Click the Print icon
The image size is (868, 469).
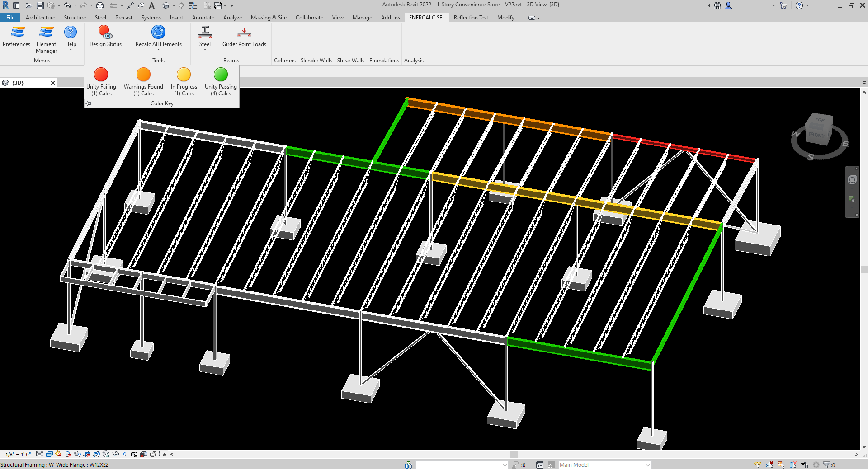tap(100, 5)
